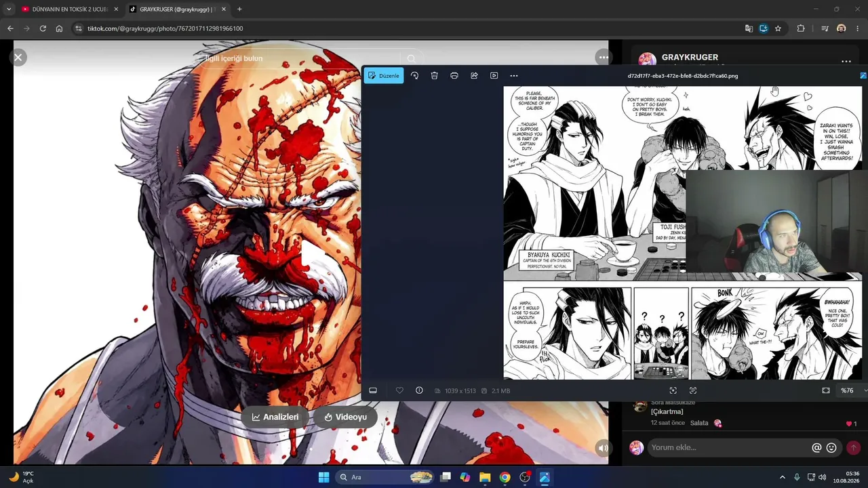The image size is (868, 488).
Task: Open the GRAYKRUGER profile avatar
Action: tap(647, 59)
